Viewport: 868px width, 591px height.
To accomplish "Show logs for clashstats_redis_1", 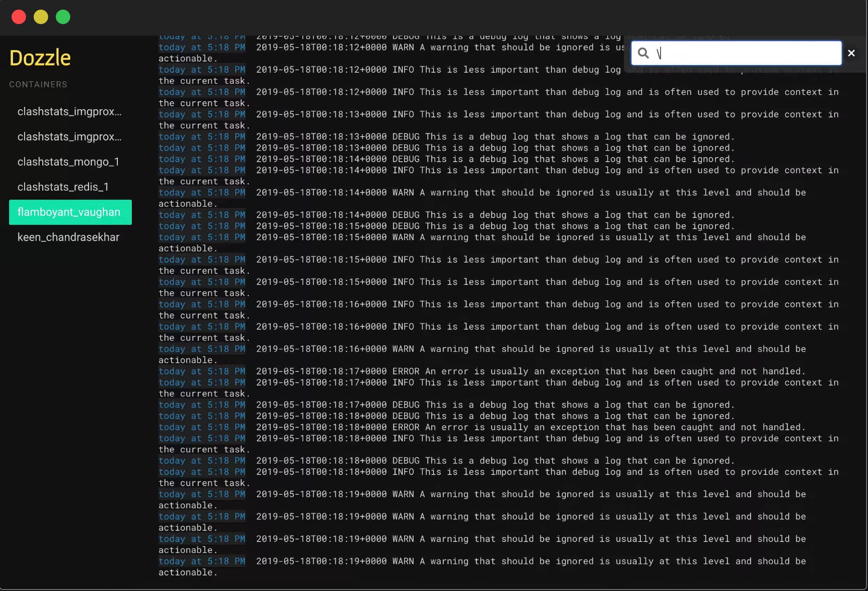I will pos(63,187).
